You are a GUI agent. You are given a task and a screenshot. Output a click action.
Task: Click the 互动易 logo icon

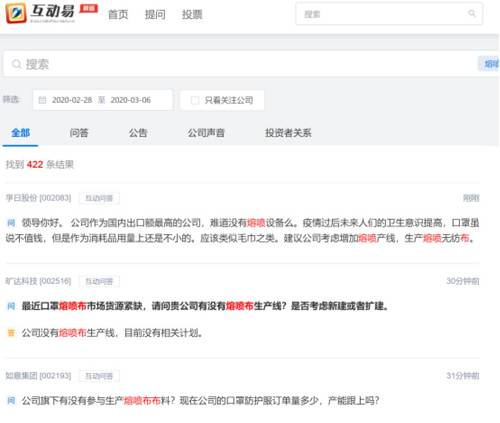coord(16,13)
